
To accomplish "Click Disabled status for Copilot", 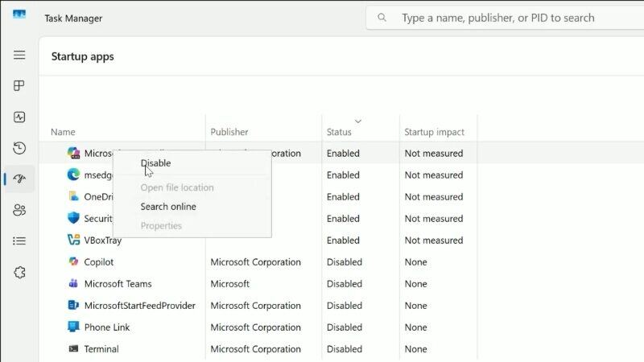I will [345, 262].
